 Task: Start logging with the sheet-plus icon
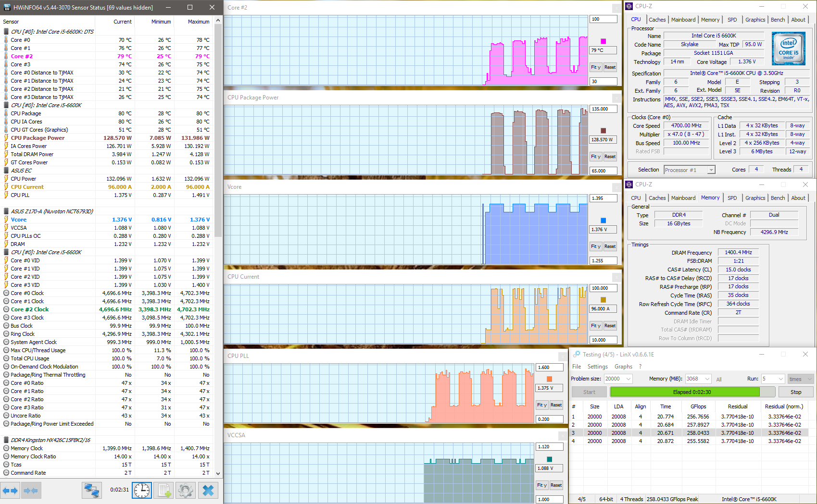[163, 491]
